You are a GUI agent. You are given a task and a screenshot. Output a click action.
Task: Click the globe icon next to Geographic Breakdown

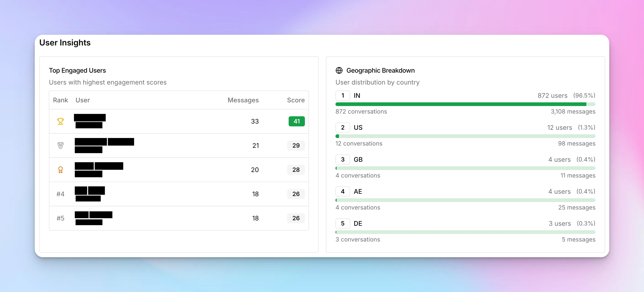click(x=339, y=70)
